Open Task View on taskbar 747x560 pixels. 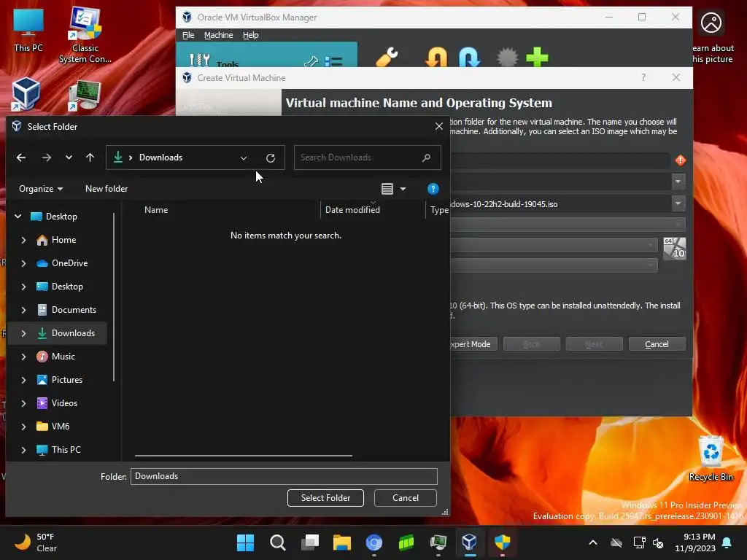[x=309, y=542]
